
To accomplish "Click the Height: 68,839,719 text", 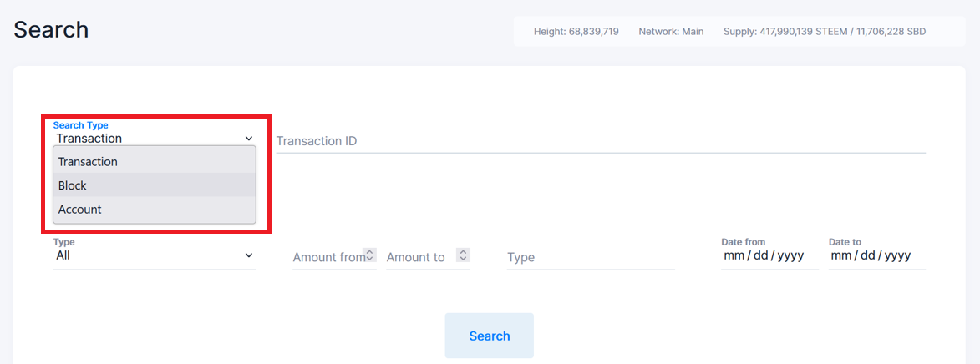I will click(576, 31).
